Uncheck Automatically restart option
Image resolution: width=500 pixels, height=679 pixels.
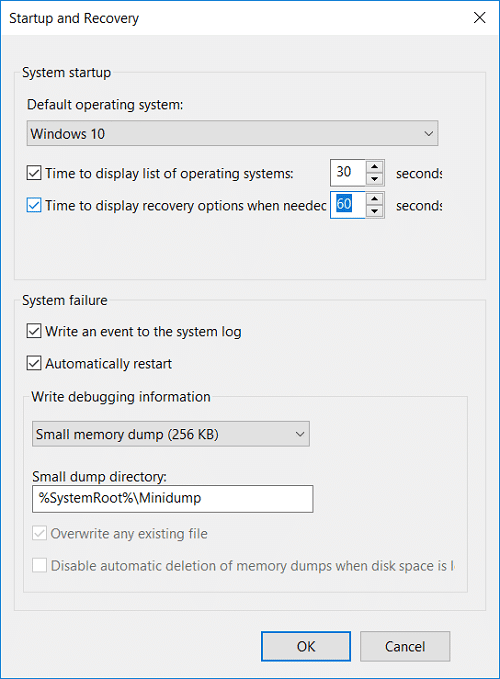[34, 363]
